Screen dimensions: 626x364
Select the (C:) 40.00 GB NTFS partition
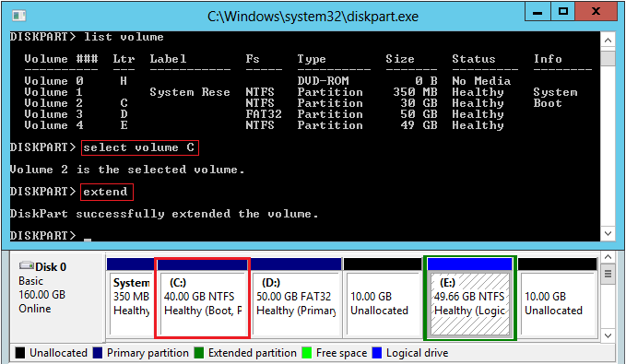pos(203,298)
